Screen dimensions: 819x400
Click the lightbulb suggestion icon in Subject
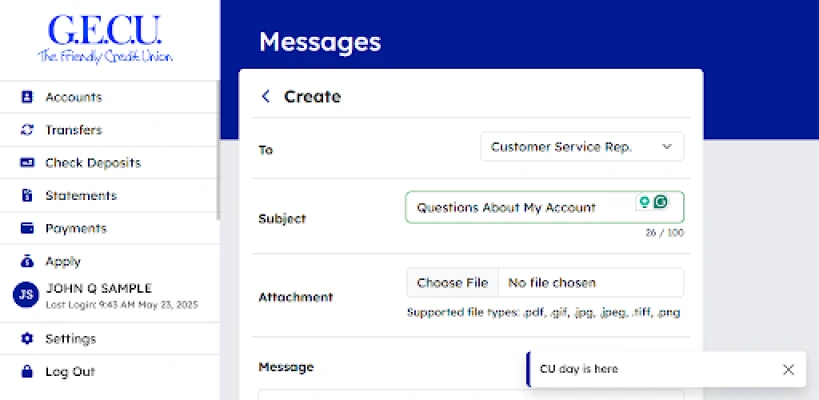[645, 202]
